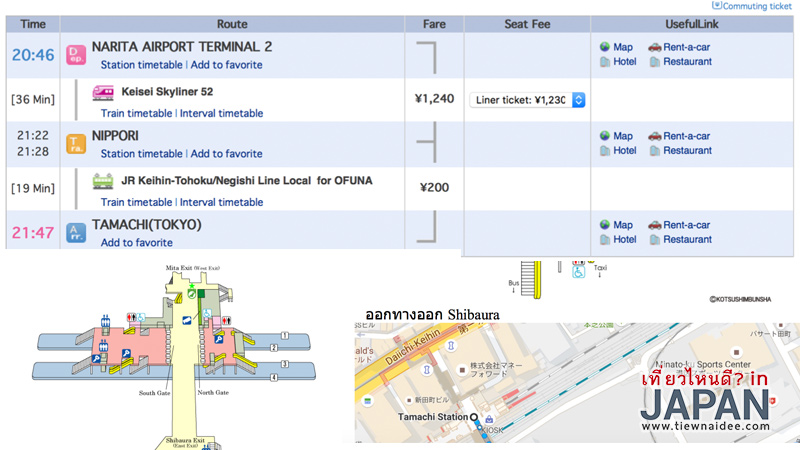
Task: Click the [19 Min] duration cell
Action: click(33, 188)
